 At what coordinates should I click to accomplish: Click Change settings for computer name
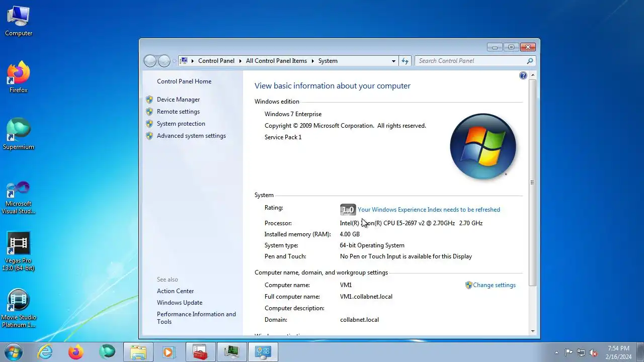[x=494, y=285]
